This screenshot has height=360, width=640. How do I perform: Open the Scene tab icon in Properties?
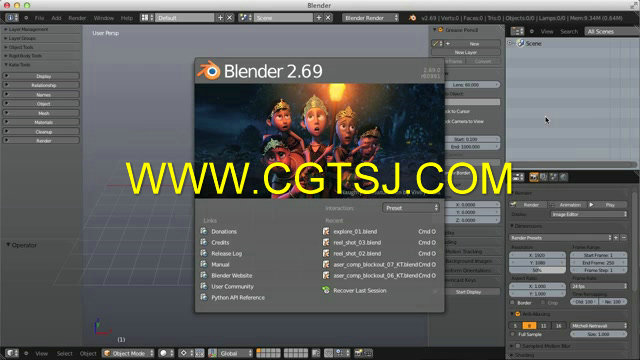553,177
